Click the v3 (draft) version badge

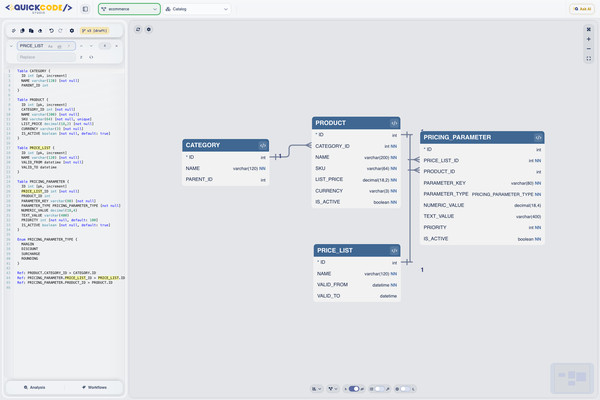95,31
